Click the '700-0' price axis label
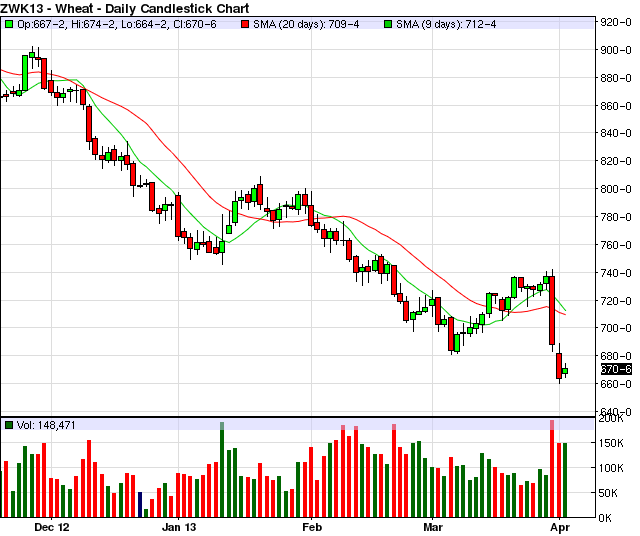Screen dimensions: 640x536 [616, 328]
